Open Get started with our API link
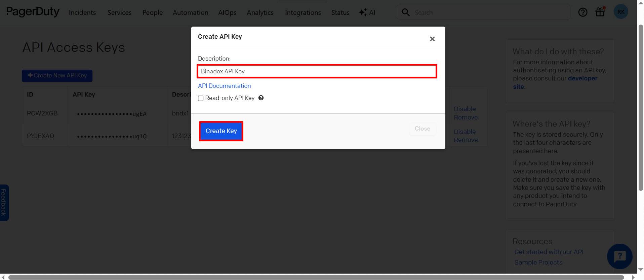644x280 pixels. pos(549,252)
